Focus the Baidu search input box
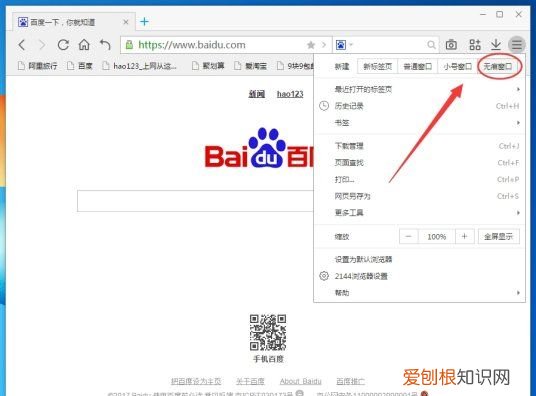 (x=195, y=201)
